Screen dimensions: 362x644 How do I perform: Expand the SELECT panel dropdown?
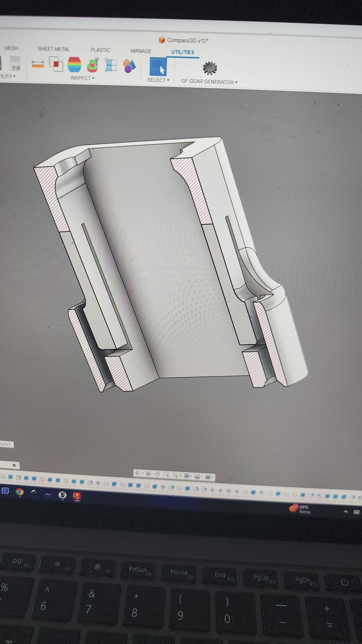158,80
